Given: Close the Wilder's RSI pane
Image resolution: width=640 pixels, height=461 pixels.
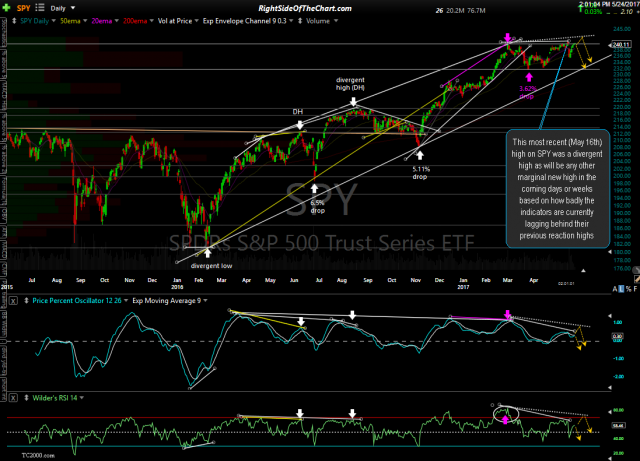Looking at the screenshot, I should (13, 398).
